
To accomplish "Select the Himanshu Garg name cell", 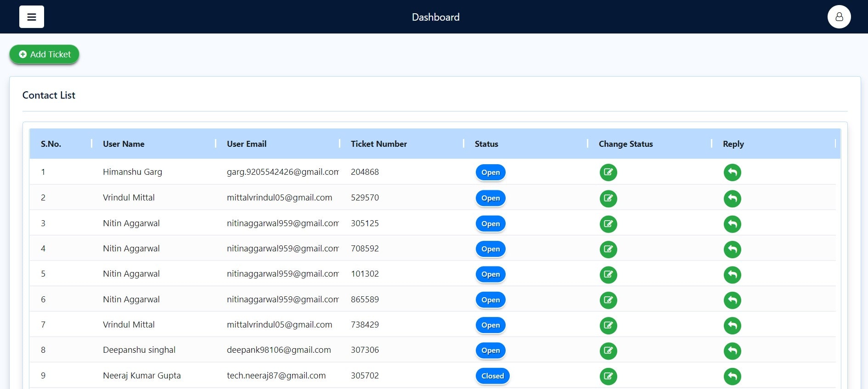I will click(132, 172).
